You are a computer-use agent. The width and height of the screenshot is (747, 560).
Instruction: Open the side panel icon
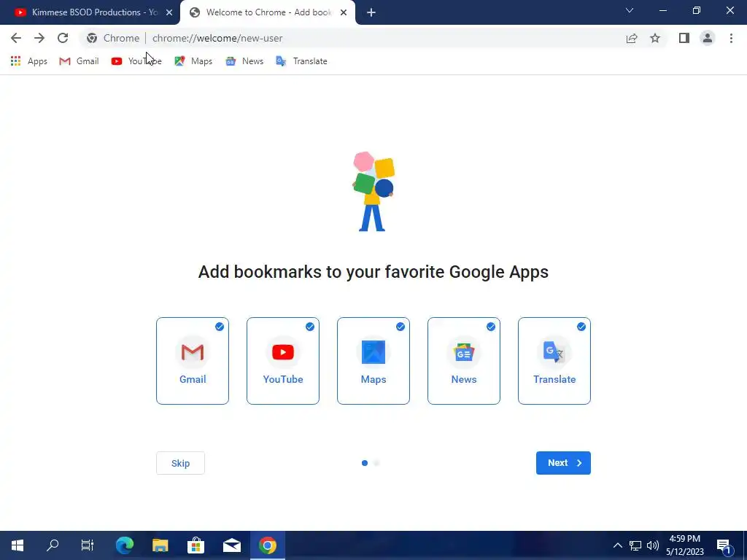click(684, 38)
